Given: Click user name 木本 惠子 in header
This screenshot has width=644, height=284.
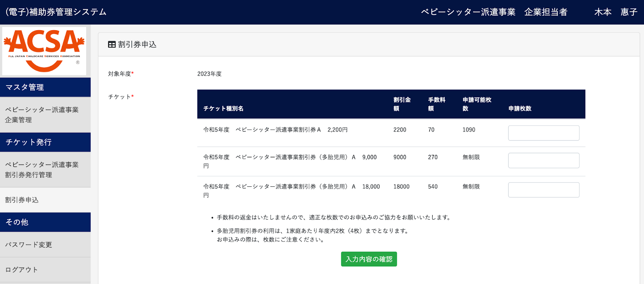Looking at the screenshot, I should [616, 12].
